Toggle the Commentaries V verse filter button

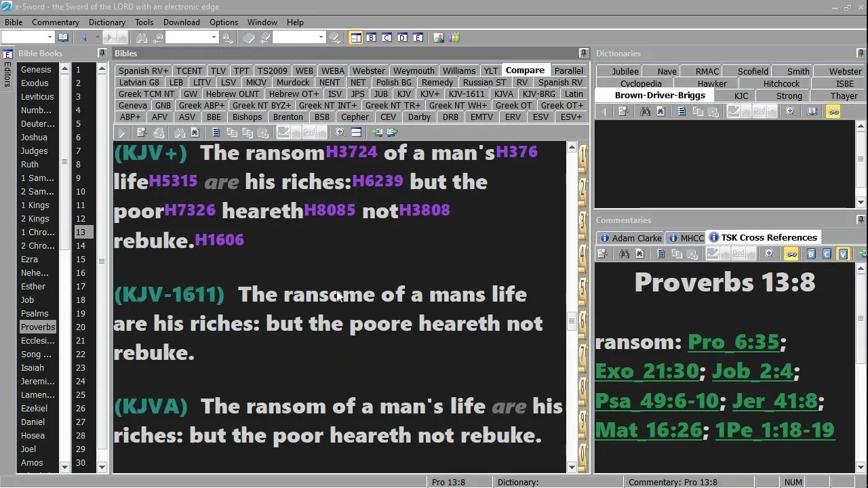[x=842, y=254]
